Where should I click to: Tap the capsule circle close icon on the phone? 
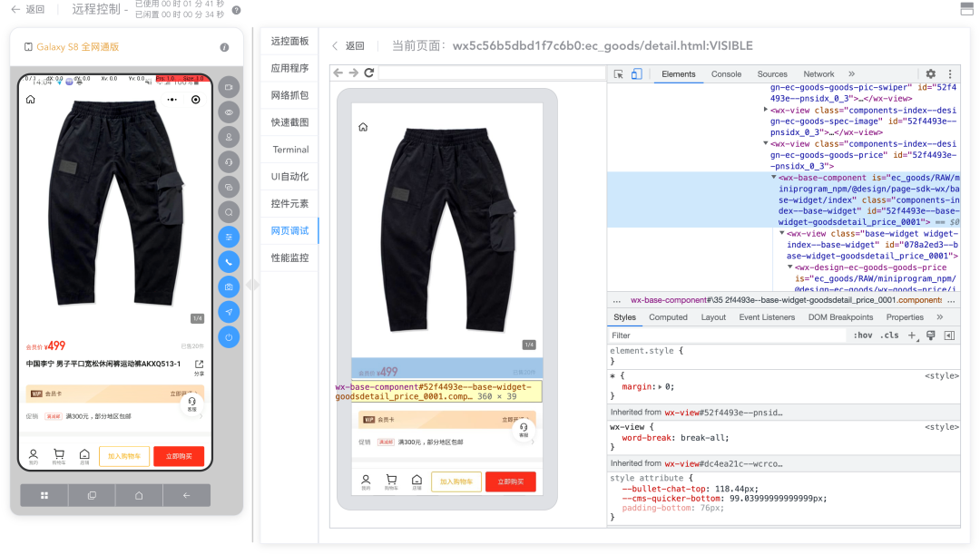click(x=196, y=100)
